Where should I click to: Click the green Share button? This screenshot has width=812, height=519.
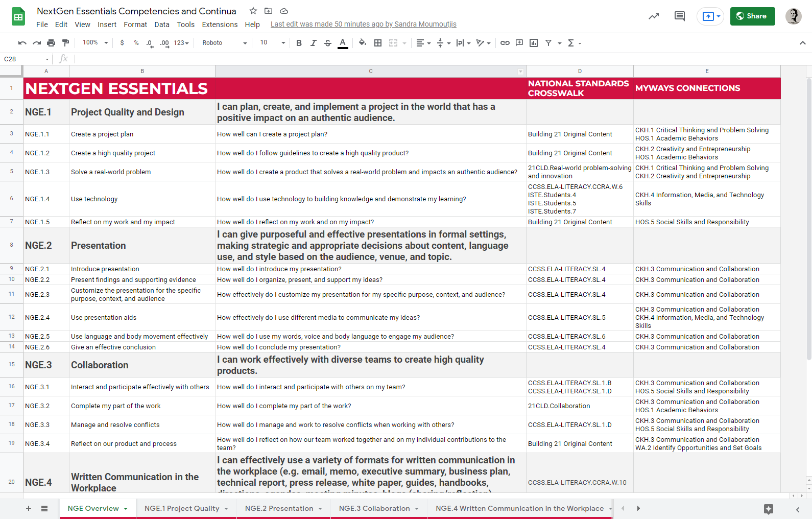tap(752, 16)
